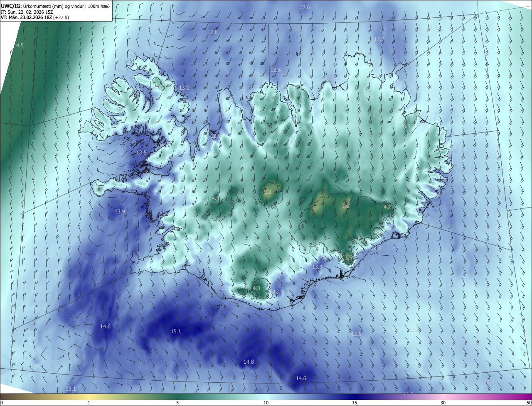Screen dimensions: 532x406
Task: Click the 15.1 value label south of Iceland
Action: point(176,331)
